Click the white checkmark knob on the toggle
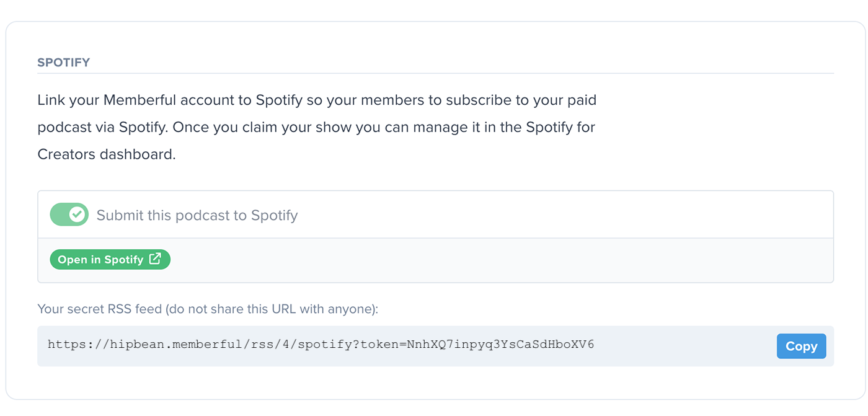Screen dimensions: 868x416 [77, 215]
